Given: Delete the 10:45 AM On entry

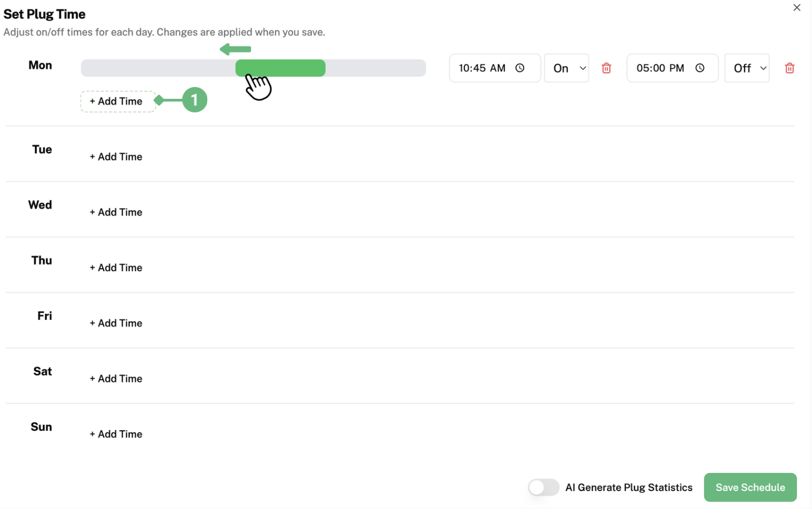Looking at the screenshot, I should pyautogui.click(x=606, y=68).
